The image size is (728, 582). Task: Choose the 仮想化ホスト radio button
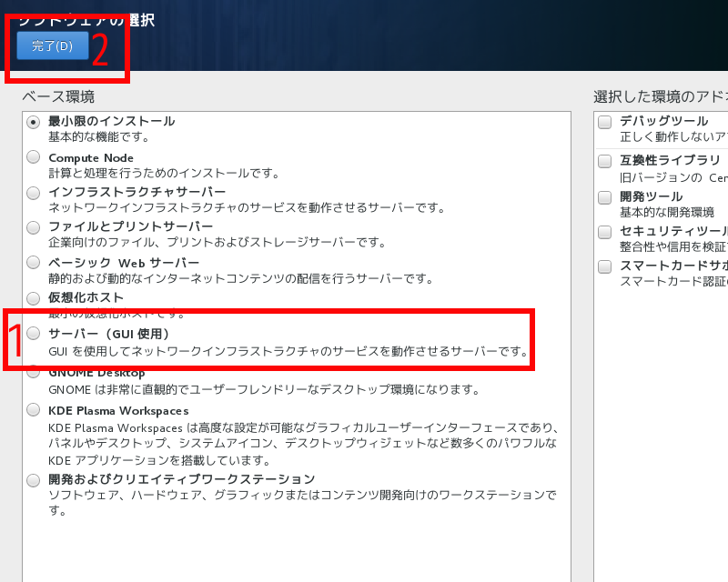click(x=34, y=297)
